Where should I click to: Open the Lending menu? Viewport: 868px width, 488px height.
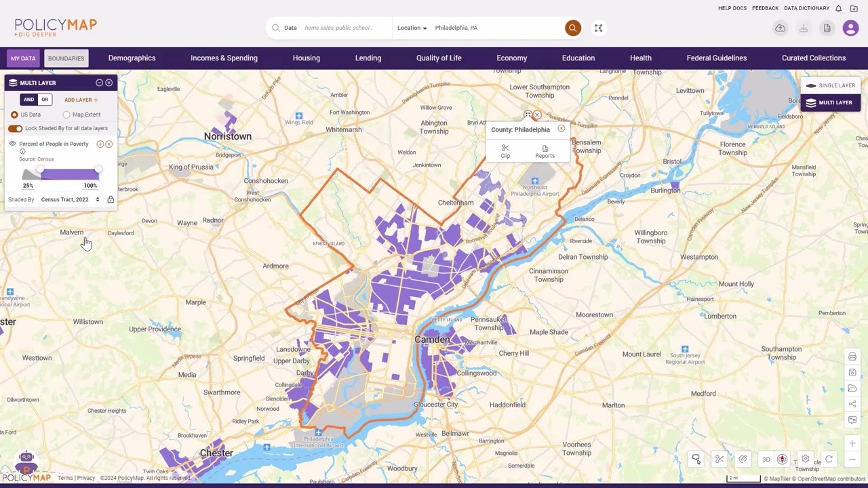click(x=368, y=58)
